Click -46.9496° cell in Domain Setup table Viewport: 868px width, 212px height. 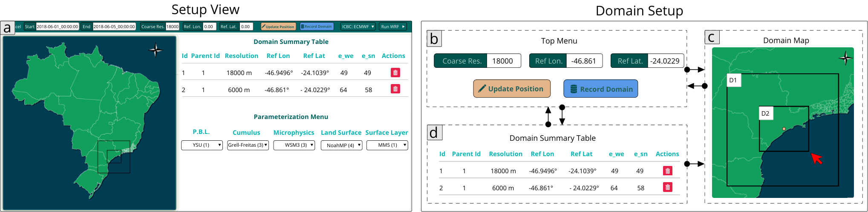point(543,171)
